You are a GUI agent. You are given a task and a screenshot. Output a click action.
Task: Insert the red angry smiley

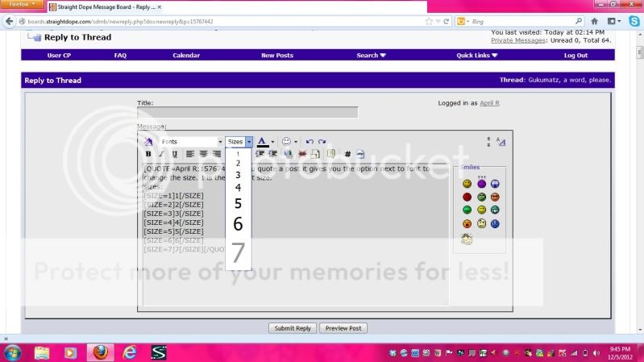click(x=467, y=197)
